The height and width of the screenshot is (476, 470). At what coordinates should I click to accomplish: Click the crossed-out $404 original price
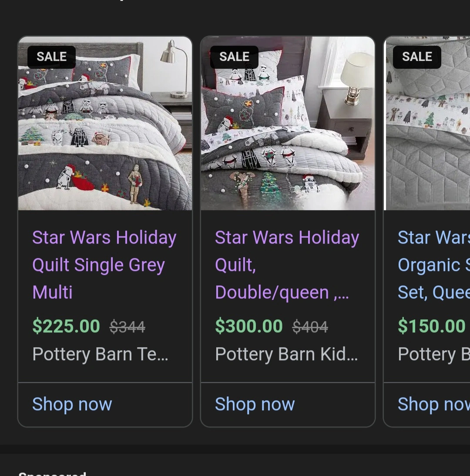pos(310,327)
